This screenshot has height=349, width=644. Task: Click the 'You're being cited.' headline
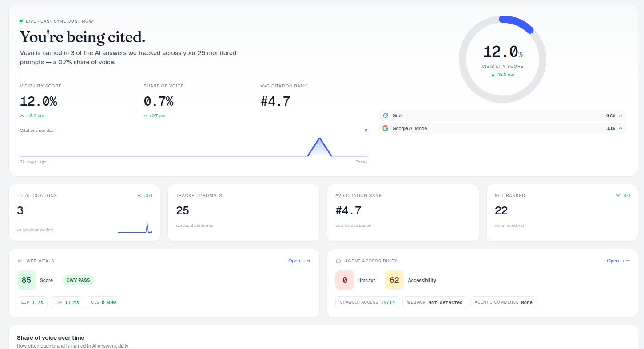point(83,37)
